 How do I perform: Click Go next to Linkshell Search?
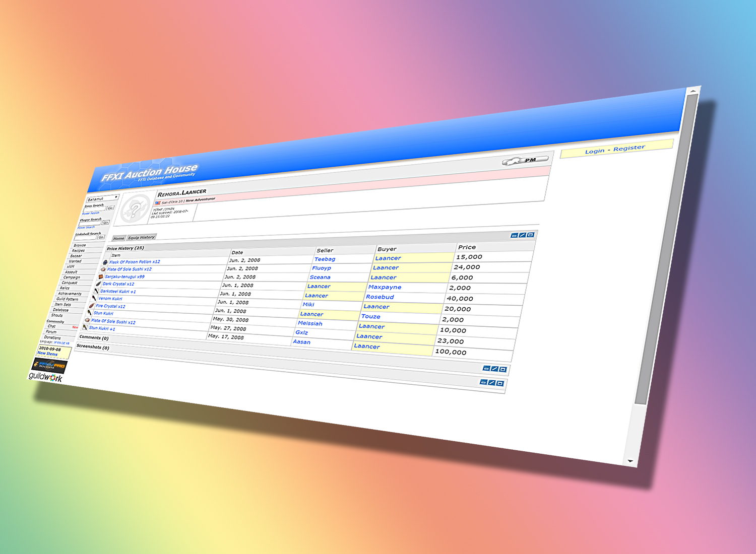[x=101, y=237]
